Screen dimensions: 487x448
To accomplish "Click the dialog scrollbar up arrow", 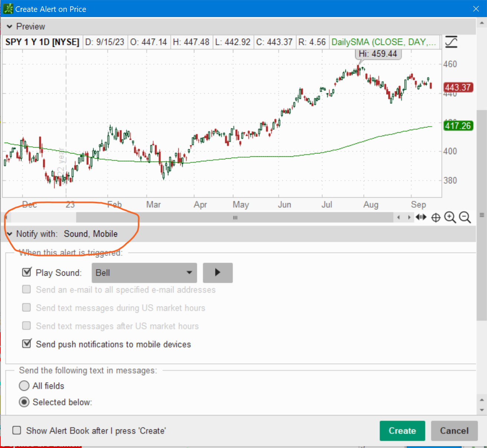I will [482, 23].
